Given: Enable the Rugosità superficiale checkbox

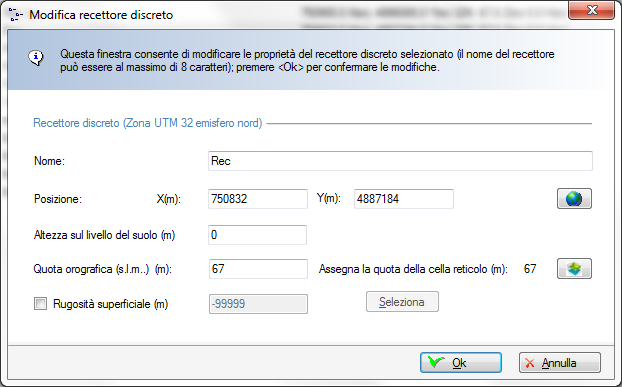Looking at the screenshot, I should tap(40, 304).
